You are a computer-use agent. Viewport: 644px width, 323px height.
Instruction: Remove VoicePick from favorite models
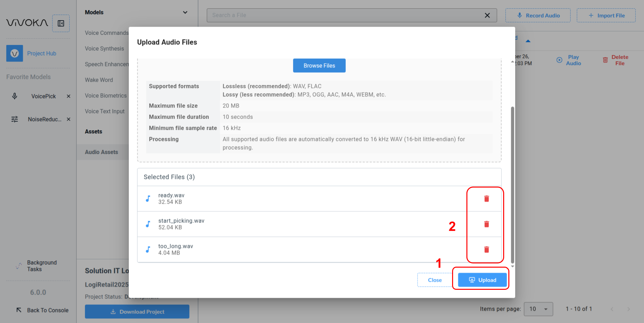click(68, 96)
